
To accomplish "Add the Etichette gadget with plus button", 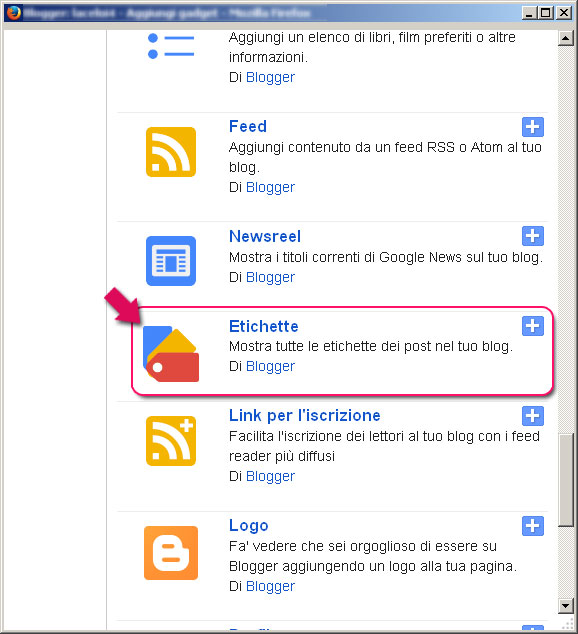I will click(x=533, y=326).
